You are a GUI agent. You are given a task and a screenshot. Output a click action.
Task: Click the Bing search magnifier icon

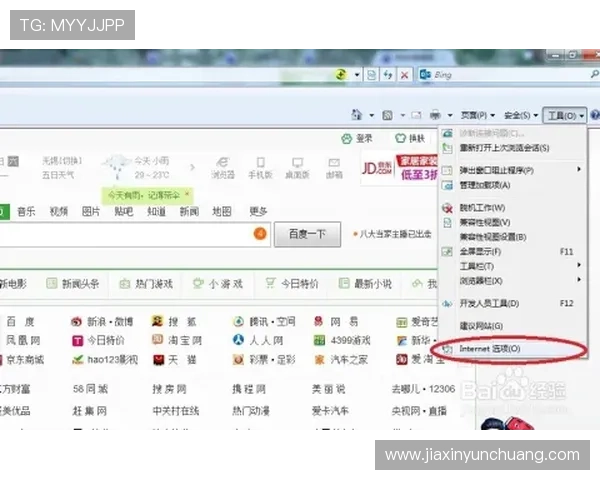594,74
